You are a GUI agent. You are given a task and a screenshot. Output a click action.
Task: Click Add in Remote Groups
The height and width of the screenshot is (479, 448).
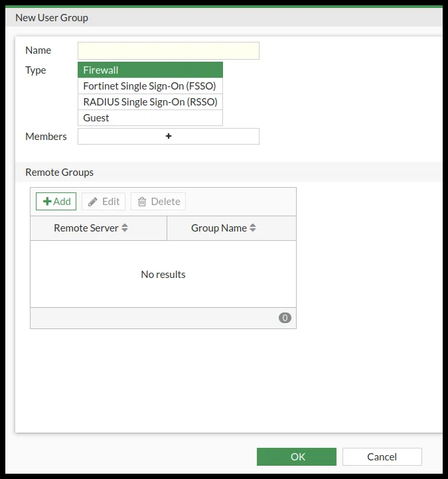[x=56, y=201]
